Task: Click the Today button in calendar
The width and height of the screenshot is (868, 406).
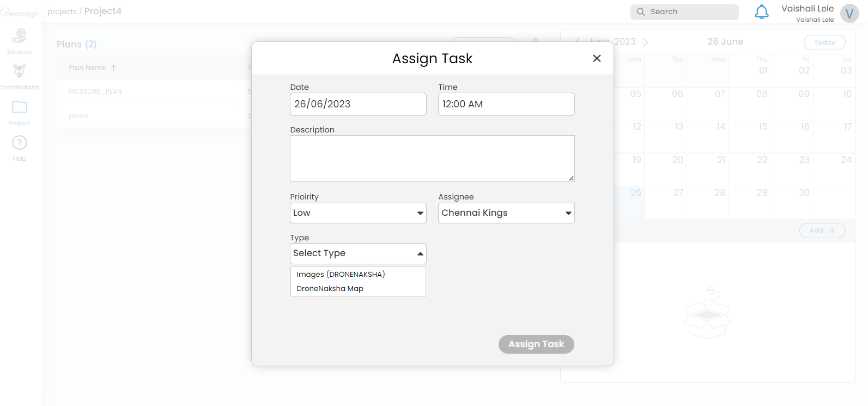Action: [824, 43]
